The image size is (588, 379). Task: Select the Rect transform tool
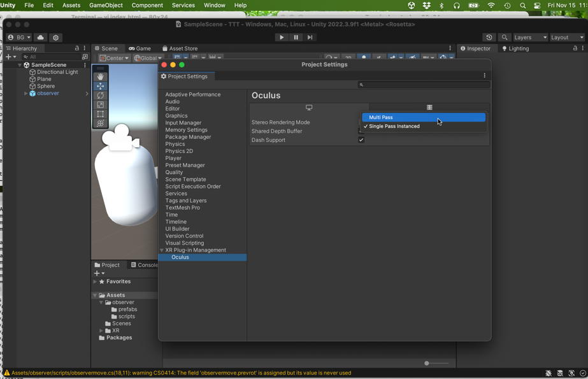coord(100,114)
